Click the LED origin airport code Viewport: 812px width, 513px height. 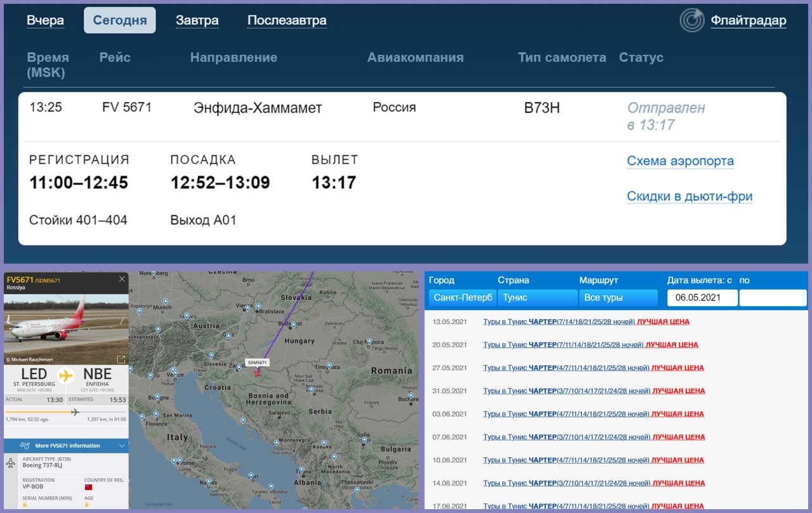(x=34, y=374)
